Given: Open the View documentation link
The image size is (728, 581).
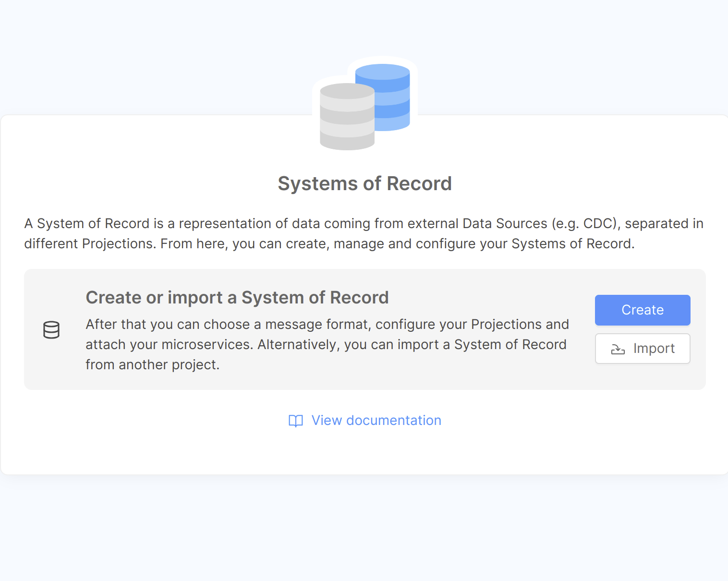Looking at the screenshot, I should 376,420.
